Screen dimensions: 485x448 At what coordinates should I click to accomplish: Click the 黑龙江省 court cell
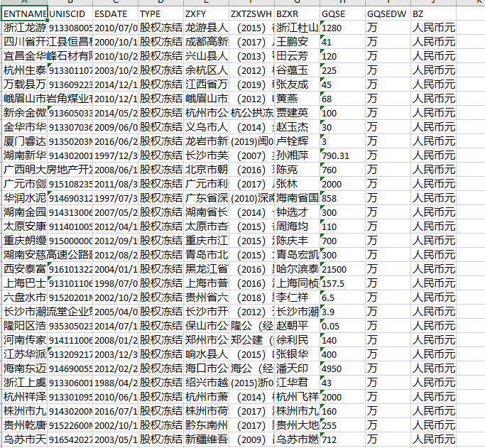pos(207,269)
